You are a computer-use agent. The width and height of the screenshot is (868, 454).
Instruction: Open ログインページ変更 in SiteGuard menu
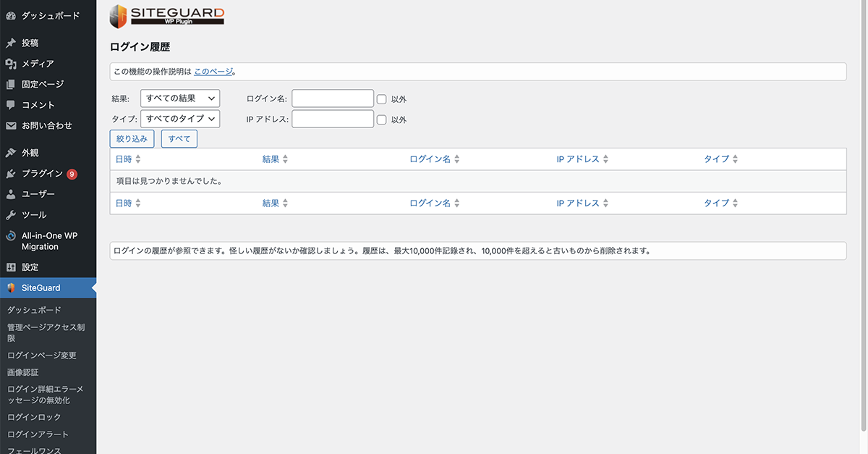pyautogui.click(x=35, y=355)
